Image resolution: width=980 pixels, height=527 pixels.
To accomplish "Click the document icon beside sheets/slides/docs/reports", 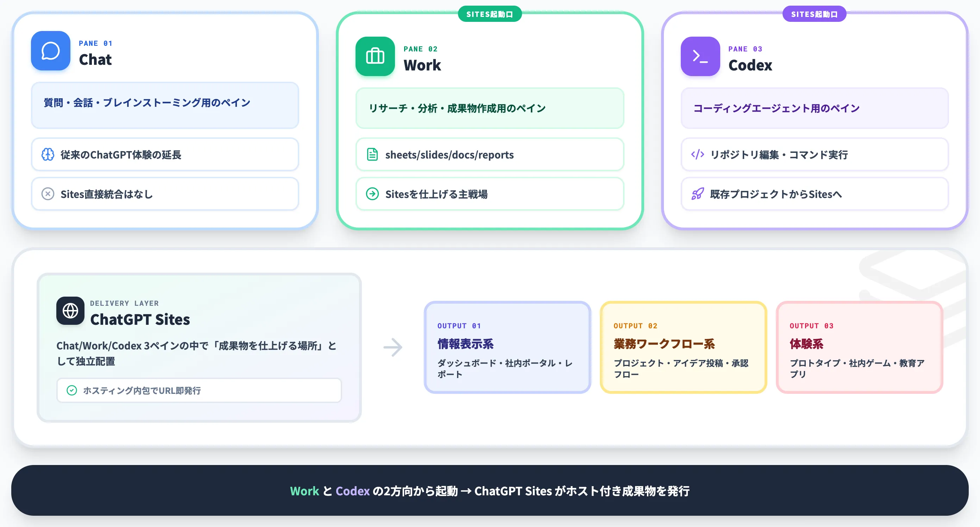I will click(x=372, y=155).
